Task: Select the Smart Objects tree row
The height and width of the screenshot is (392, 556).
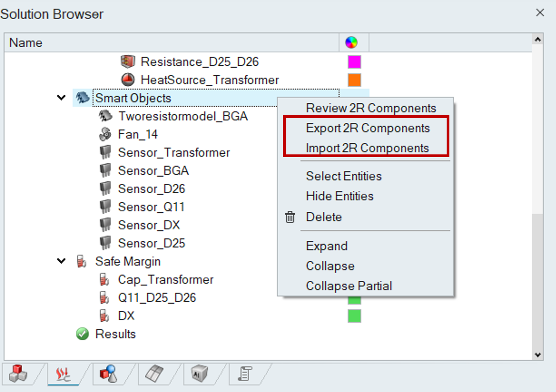Action: pos(133,98)
